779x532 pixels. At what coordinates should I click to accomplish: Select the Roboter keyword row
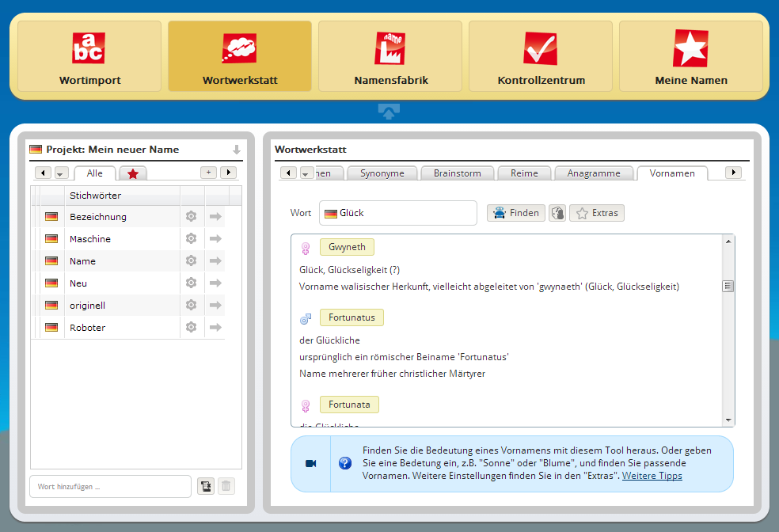[127, 327]
